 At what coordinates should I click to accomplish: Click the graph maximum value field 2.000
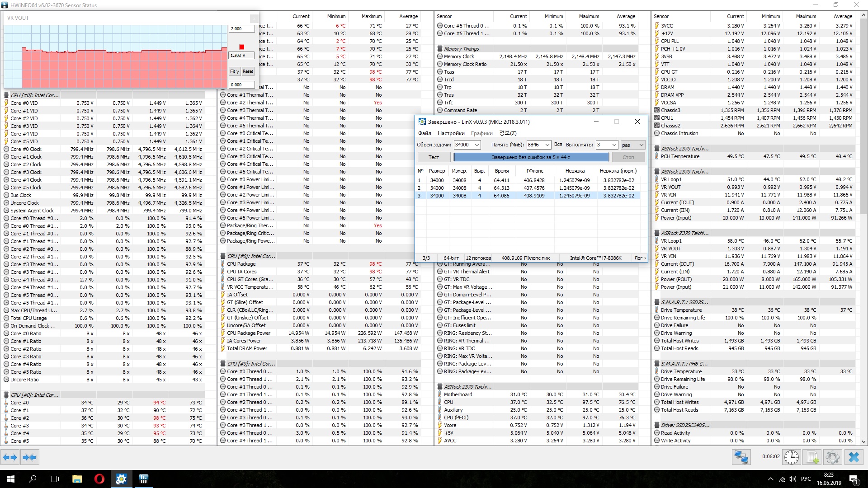pos(241,29)
